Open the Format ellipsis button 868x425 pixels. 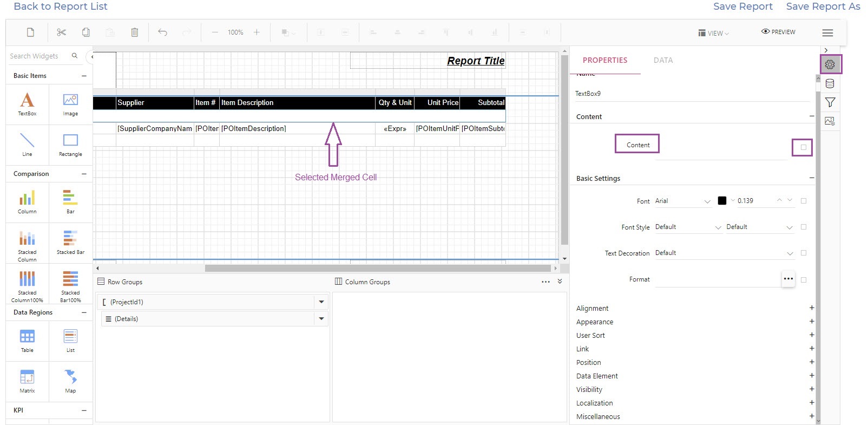coord(788,279)
